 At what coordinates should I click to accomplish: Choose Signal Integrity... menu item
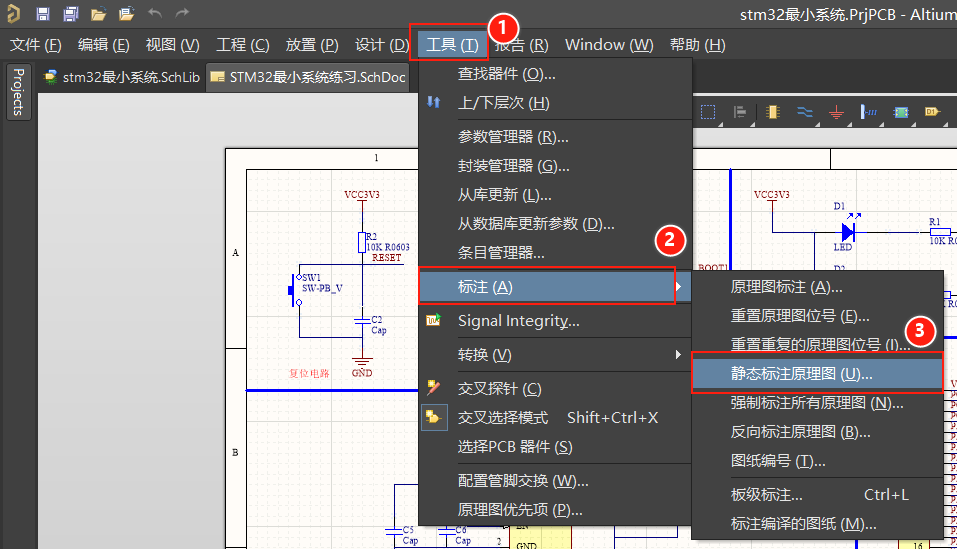click(555, 321)
